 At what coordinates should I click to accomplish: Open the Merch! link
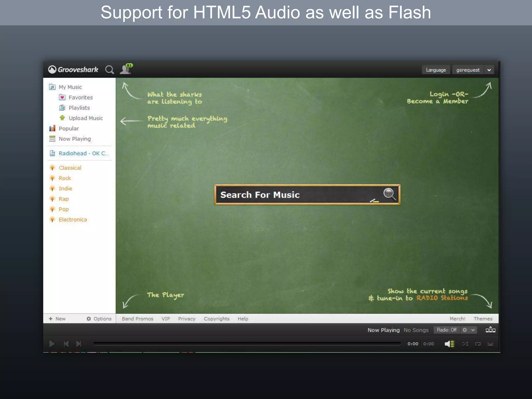(457, 319)
